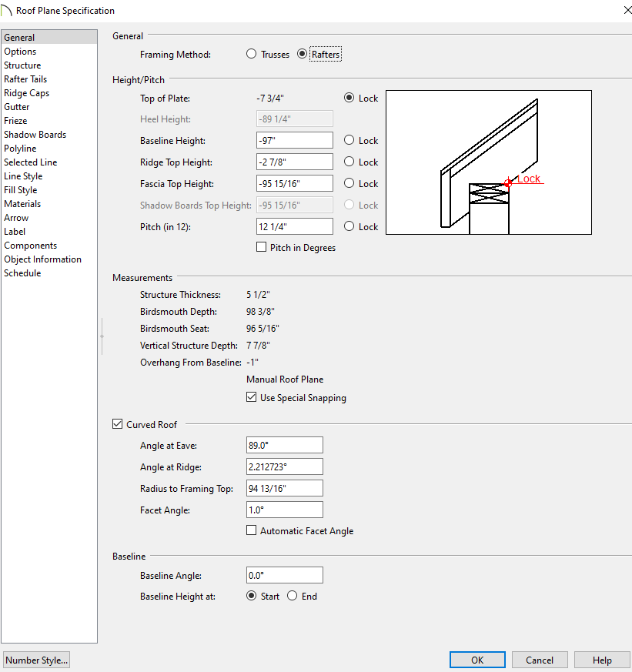
Task: Go to the Materials panel
Action: [22, 204]
